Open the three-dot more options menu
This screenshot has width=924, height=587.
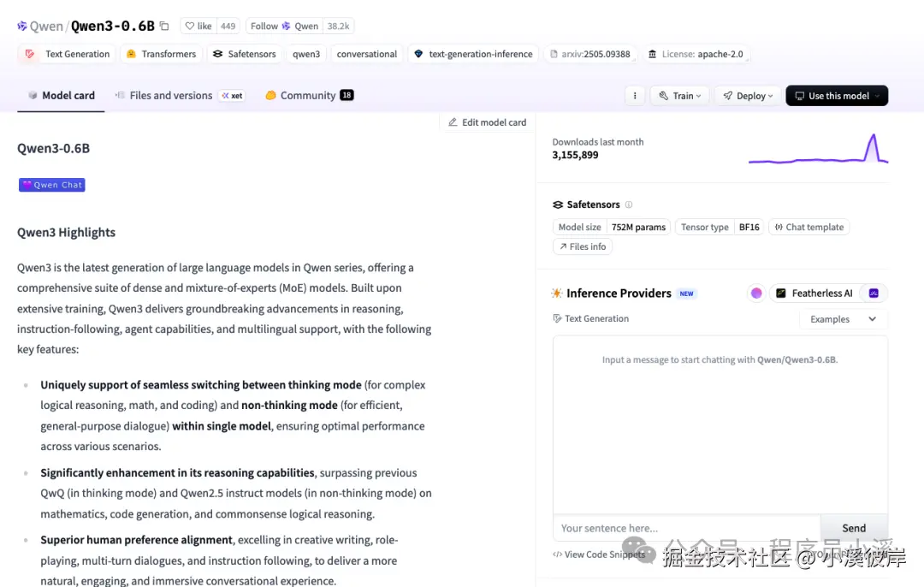pyautogui.click(x=635, y=96)
